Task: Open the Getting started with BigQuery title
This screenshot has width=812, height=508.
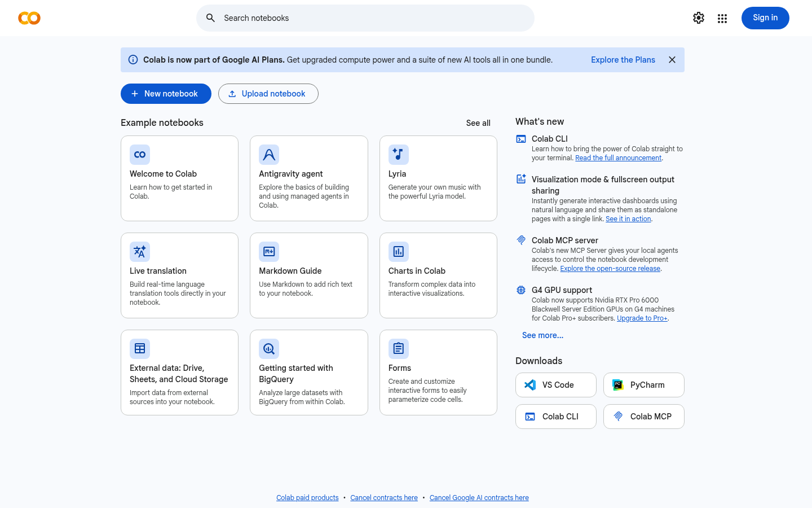Action: coord(296,374)
